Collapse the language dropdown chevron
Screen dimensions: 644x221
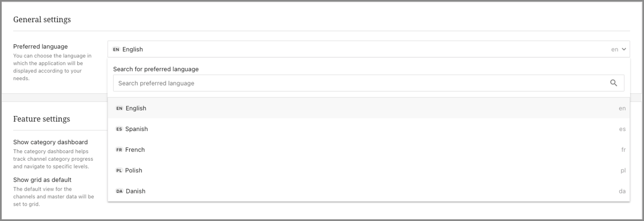624,49
